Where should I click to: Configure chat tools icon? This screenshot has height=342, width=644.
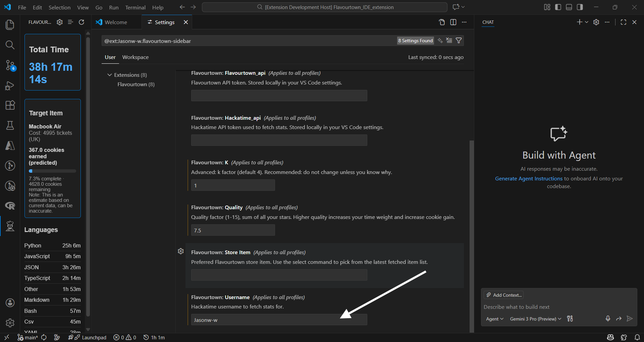click(570, 319)
